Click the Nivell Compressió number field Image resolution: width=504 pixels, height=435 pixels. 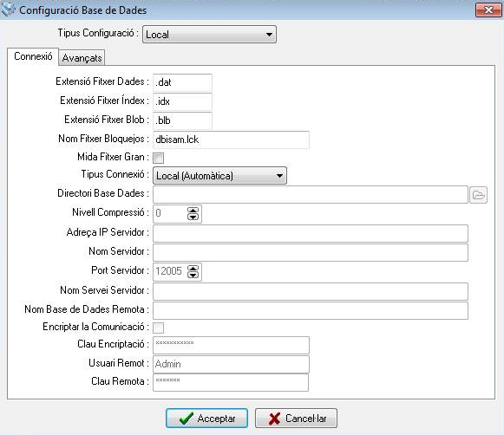[170, 214]
